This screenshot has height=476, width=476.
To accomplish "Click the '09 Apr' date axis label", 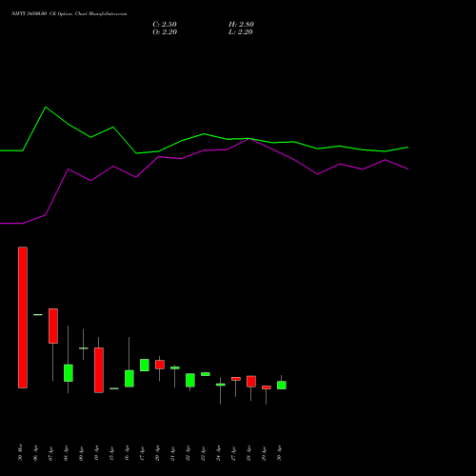I will (x=81, y=453).
